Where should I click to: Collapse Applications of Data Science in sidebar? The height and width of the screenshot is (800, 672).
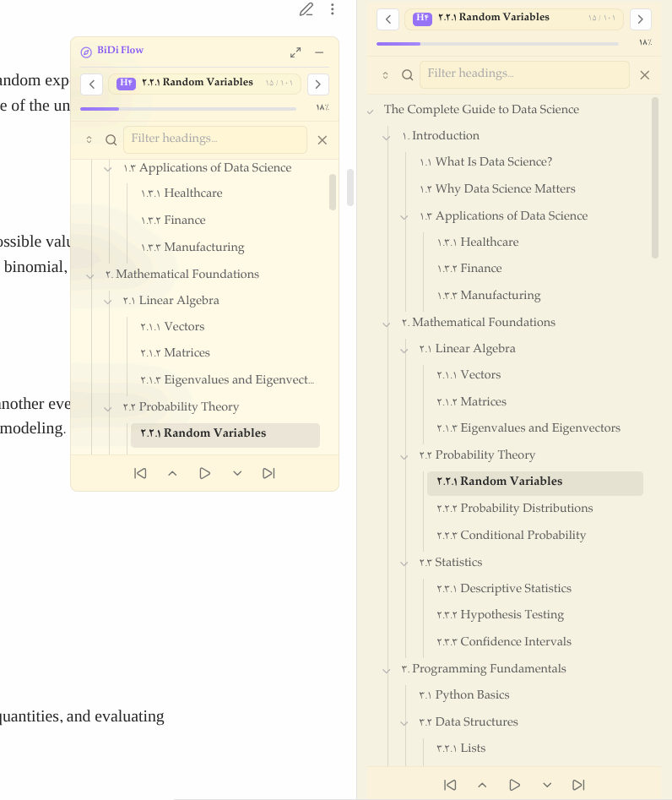click(x=404, y=217)
